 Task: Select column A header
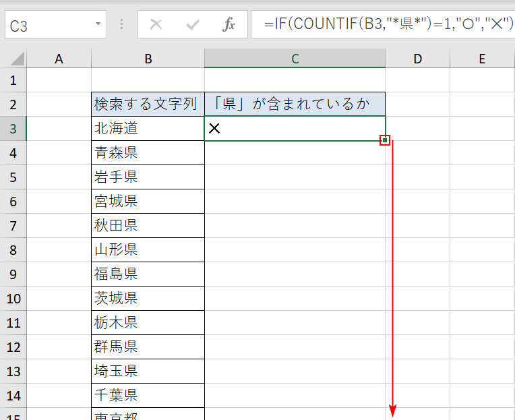pos(59,59)
